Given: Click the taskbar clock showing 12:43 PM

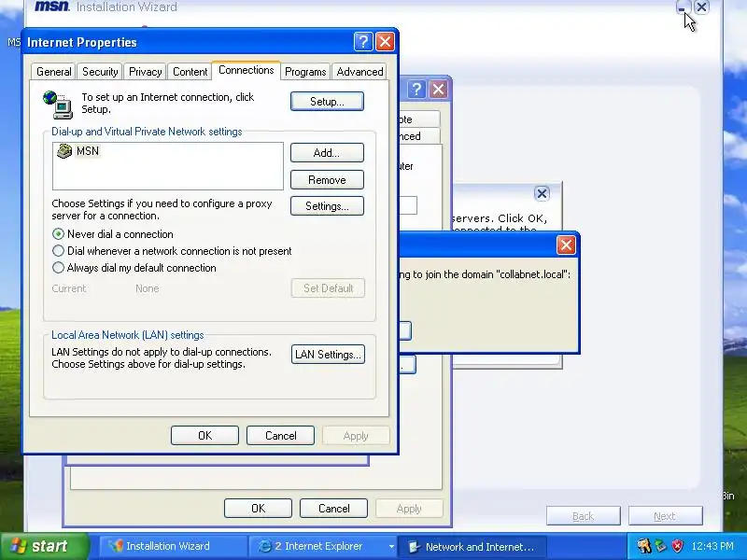Looking at the screenshot, I should tap(712, 546).
